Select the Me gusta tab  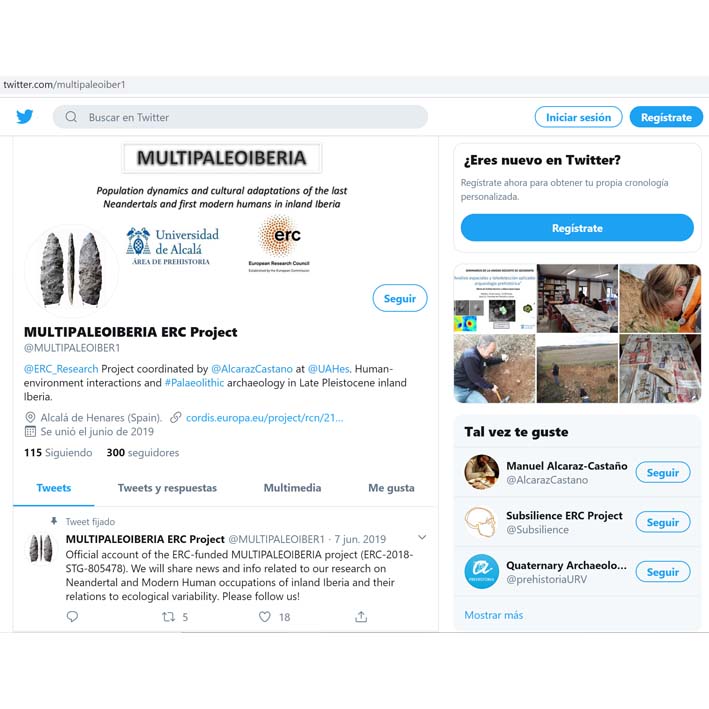[x=391, y=488]
